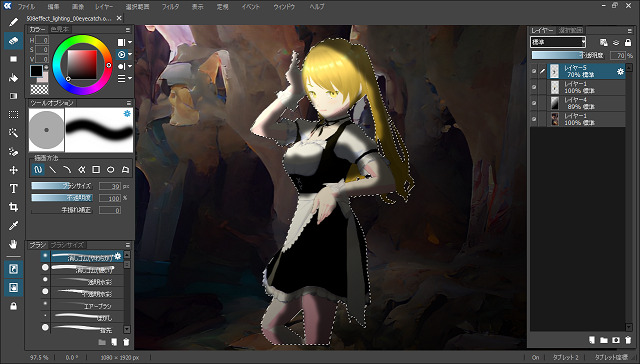Open the layer blend mode dropdown
Screen dimensions: 640x364
(558, 42)
